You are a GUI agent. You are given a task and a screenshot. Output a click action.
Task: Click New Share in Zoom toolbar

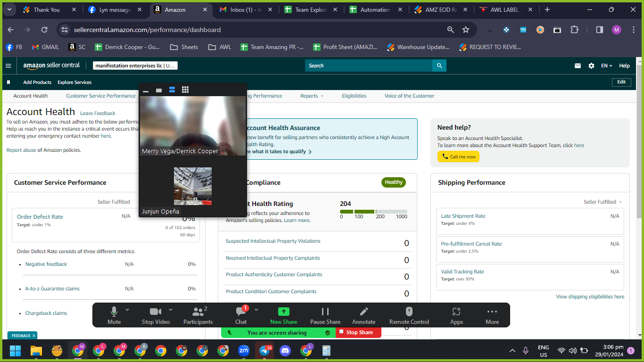pos(283,315)
